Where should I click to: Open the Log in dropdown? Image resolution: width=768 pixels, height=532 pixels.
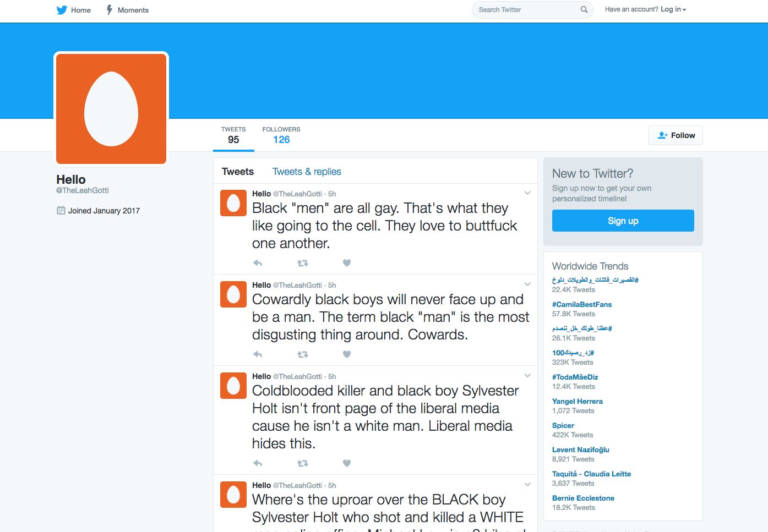pos(673,9)
